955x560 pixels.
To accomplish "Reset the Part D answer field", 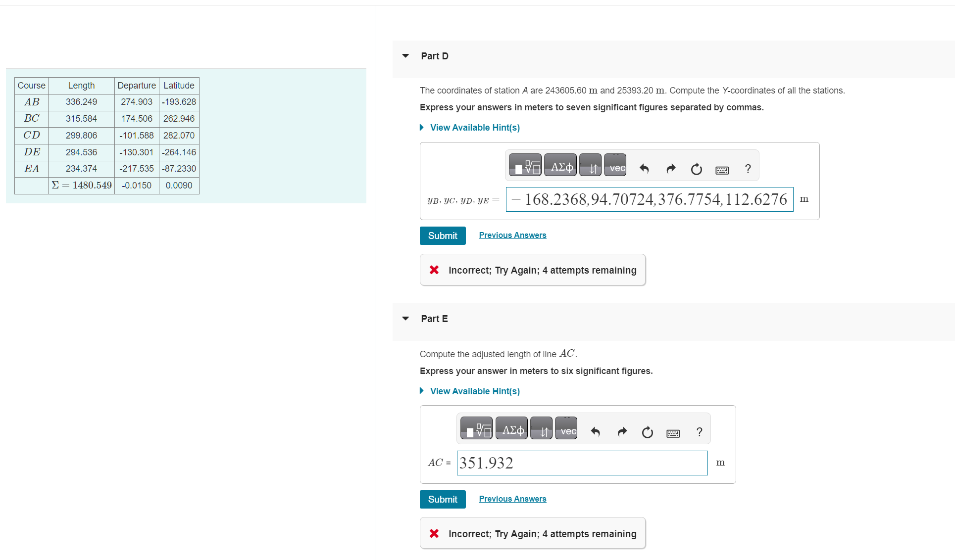I will click(x=696, y=169).
